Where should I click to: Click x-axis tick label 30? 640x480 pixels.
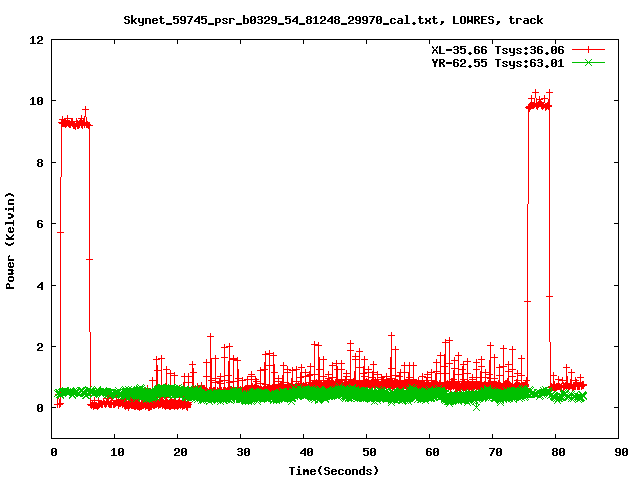[x=243, y=452]
